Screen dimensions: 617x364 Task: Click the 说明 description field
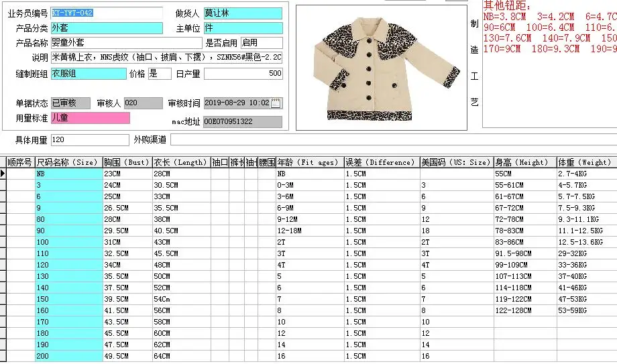click(166, 58)
